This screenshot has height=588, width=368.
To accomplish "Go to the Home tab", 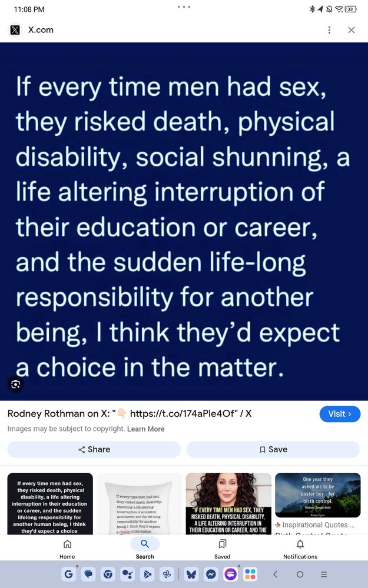I will click(67, 549).
